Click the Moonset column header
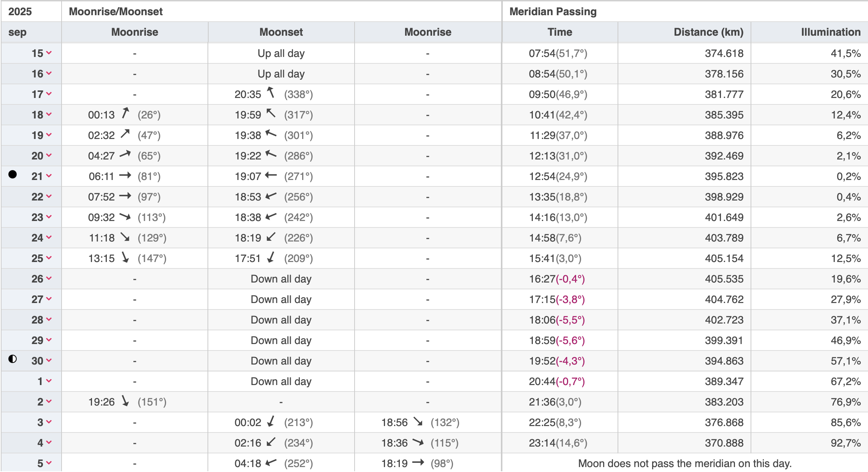868x472 pixels. click(281, 32)
